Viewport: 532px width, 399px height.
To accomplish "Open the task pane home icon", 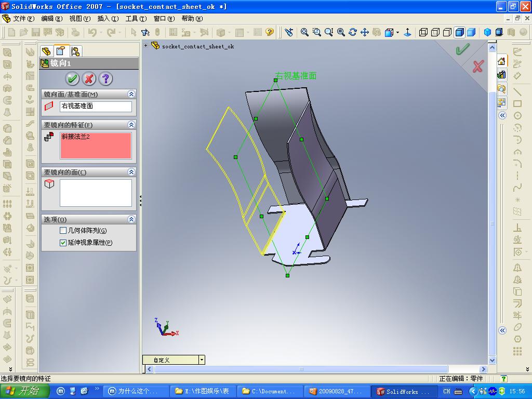I will (x=501, y=61).
